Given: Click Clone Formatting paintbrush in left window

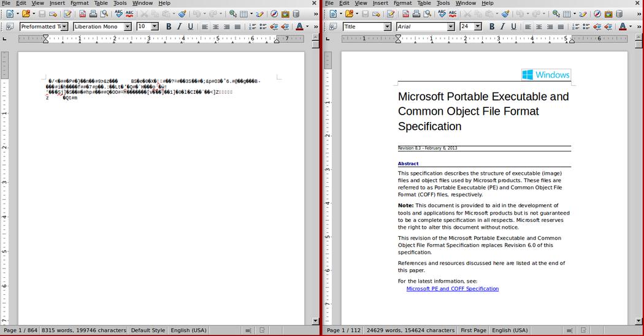Looking at the screenshot, I should click(182, 14).
